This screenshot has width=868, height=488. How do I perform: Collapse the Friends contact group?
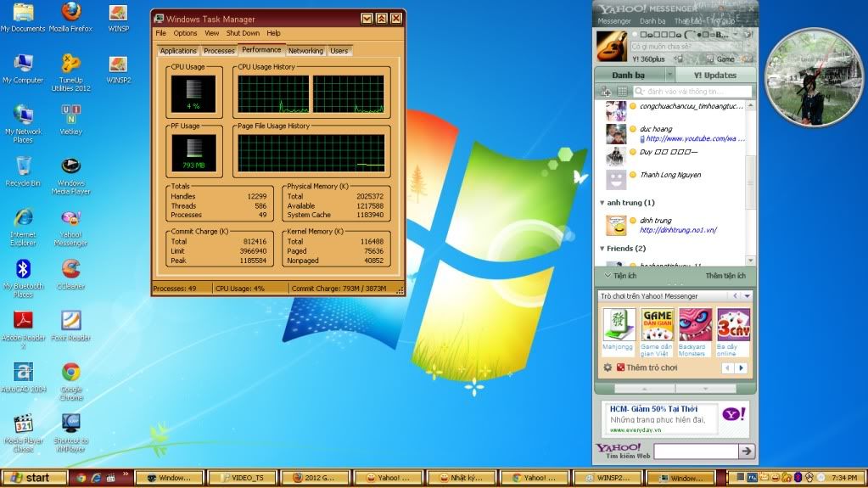coord(602,249)
